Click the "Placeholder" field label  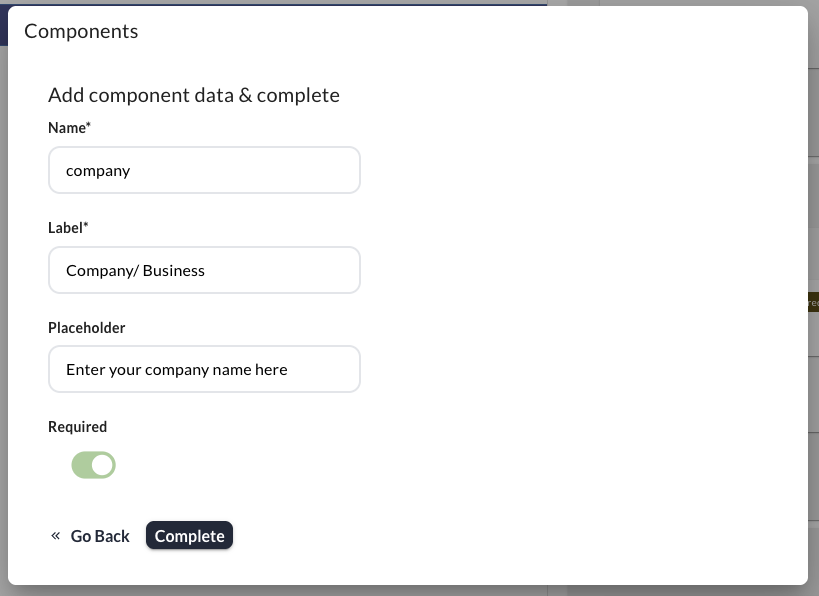pyautogui.click(x=87, y=327)
